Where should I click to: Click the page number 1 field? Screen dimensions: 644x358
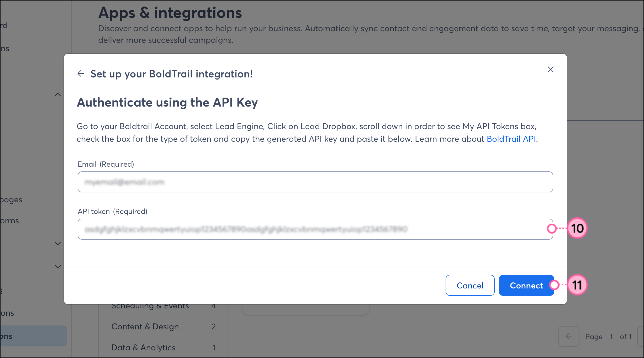point(611,336)
